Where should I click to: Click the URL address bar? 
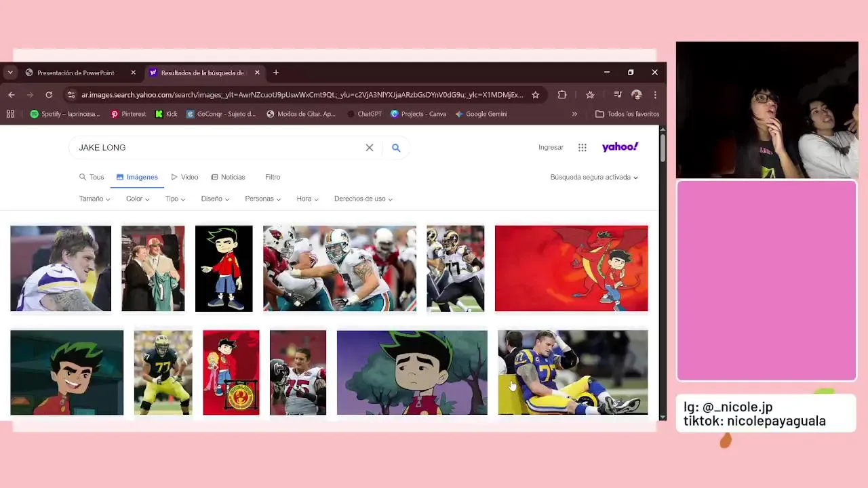tap(302, 95)
